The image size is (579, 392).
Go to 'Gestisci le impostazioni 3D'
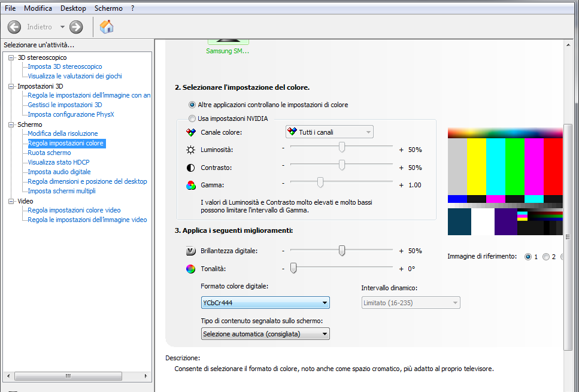[65, 105]
